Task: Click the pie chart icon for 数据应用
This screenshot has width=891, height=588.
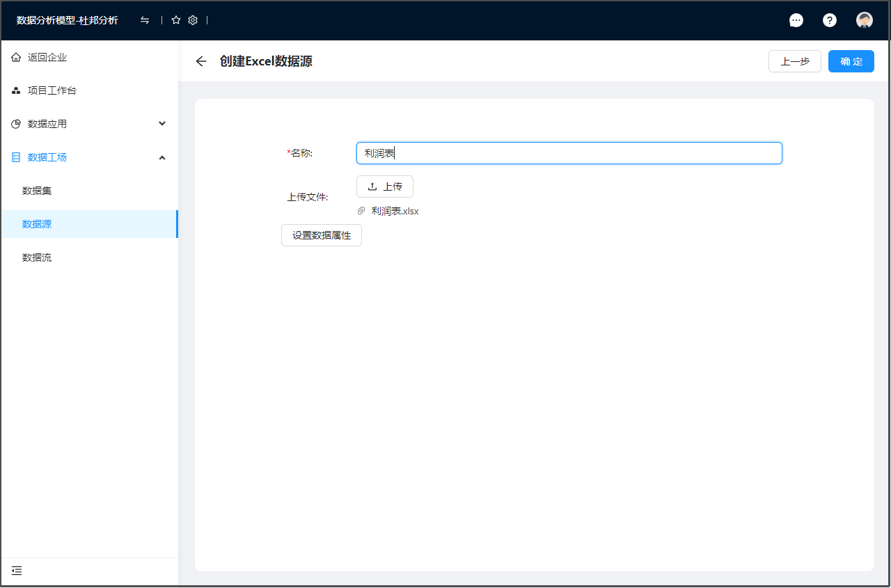Action: (15, 123)
